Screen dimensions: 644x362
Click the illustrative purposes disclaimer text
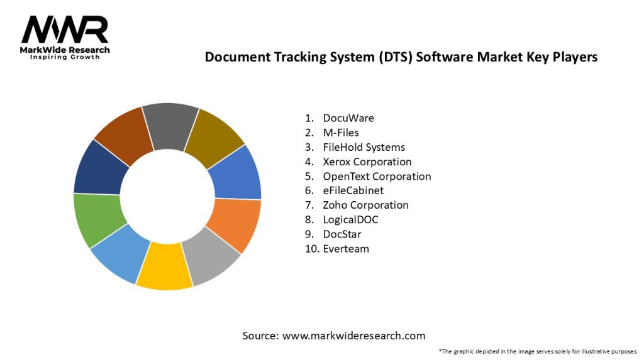(x=537, y=351)
